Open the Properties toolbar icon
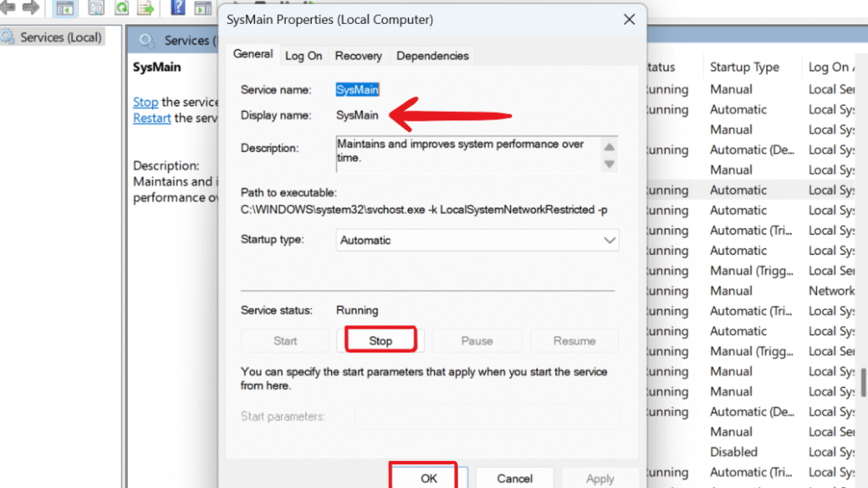This screenshot has height=488, width=868. tap(96, 7)
